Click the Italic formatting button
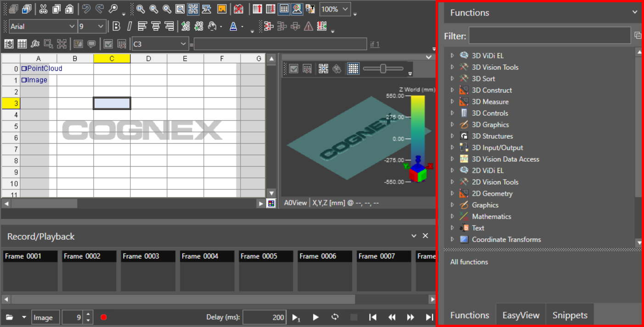 [129, 26]
